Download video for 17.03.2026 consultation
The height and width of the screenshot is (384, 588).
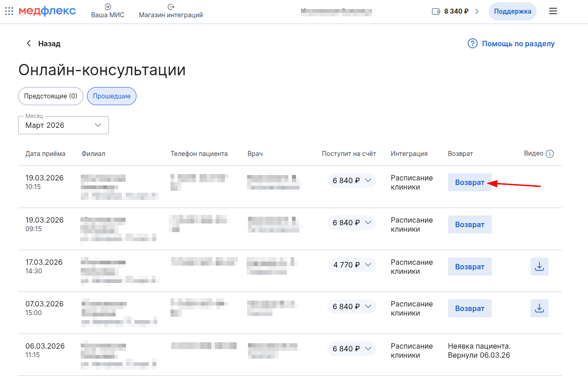click(x=539, y=267)
